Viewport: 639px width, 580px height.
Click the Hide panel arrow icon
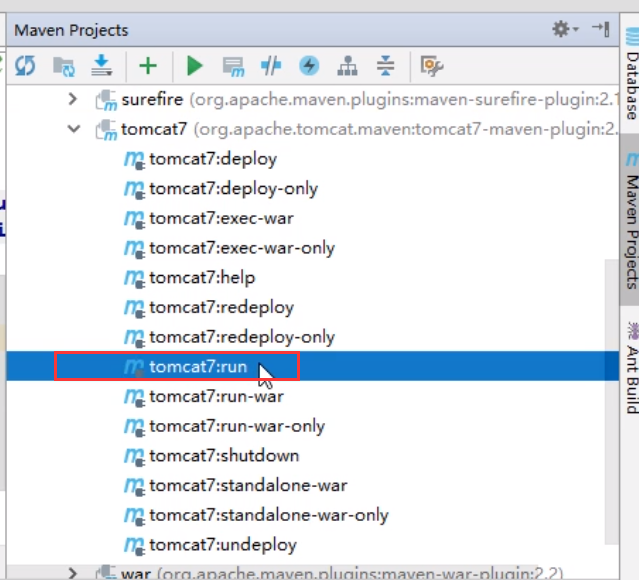[601, 29]
